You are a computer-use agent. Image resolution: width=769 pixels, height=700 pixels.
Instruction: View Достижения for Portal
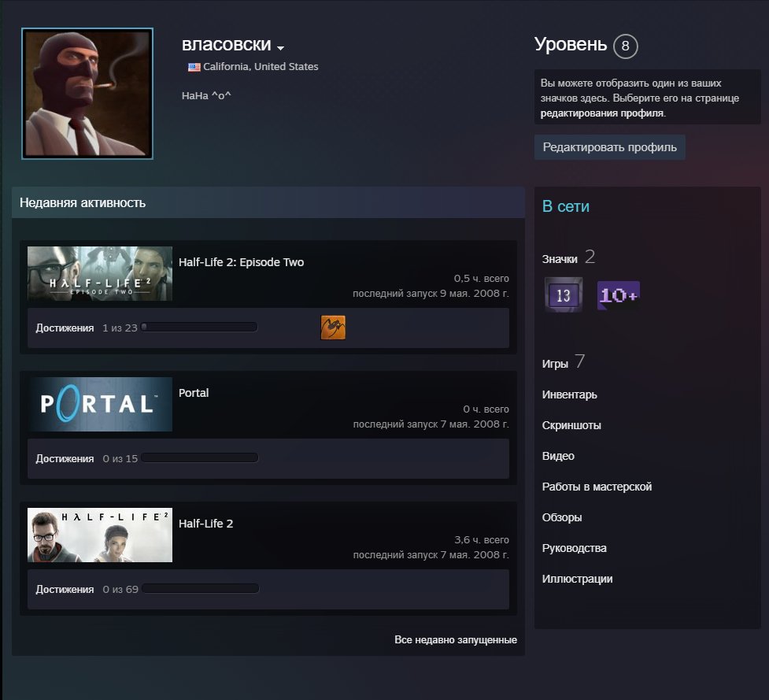65,458
